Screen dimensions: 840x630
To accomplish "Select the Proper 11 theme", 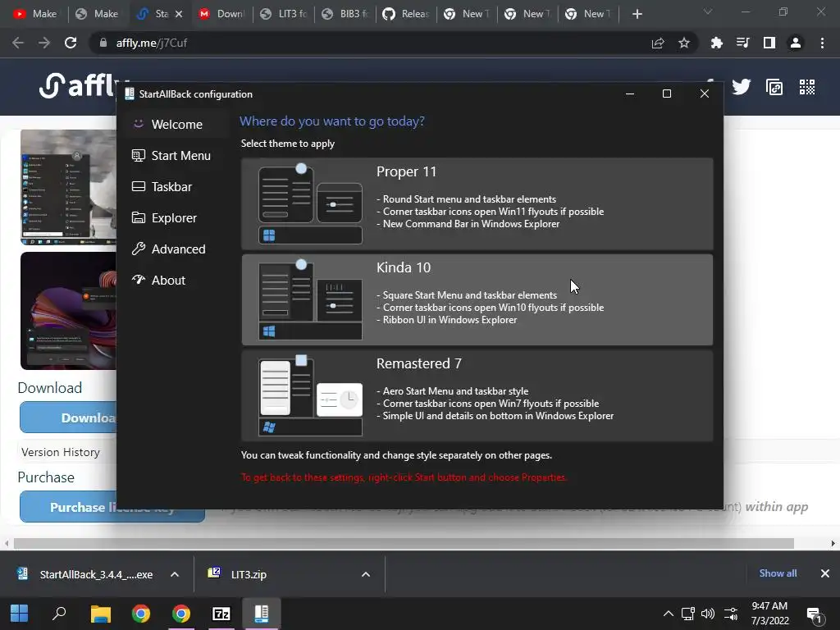I will [477, 203].
